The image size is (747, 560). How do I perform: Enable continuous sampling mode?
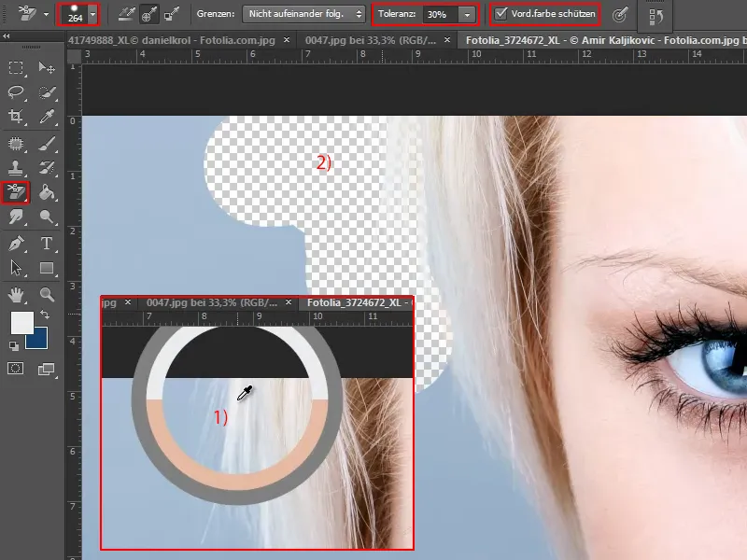[126, 14]
